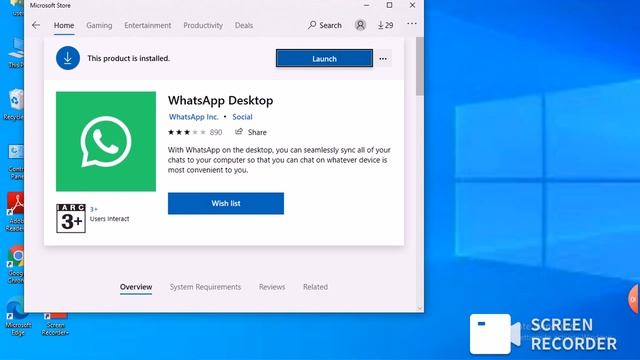This screenshot has width=640, height=360.
Task: Click the orange recorder widget at screen edge
Action: point(634,299)
